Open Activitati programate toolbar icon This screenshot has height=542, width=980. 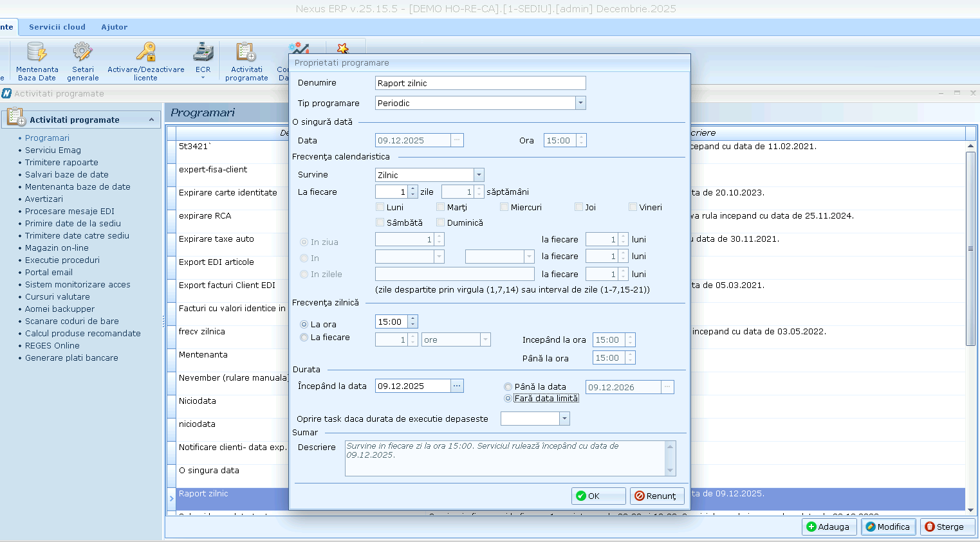[246, 53]
